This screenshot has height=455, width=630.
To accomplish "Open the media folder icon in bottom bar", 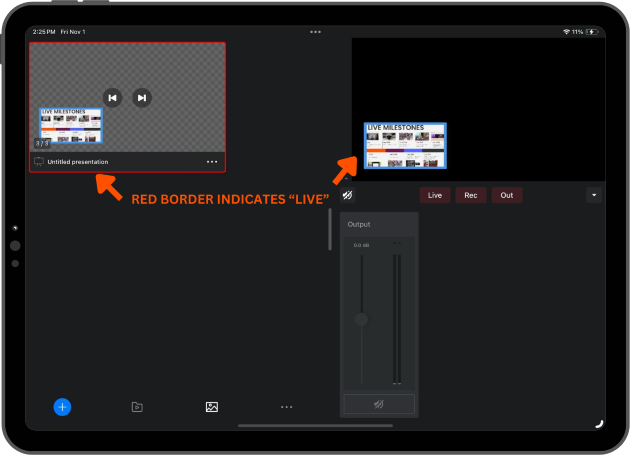I will pyautogui.click(x=137, y=407).
